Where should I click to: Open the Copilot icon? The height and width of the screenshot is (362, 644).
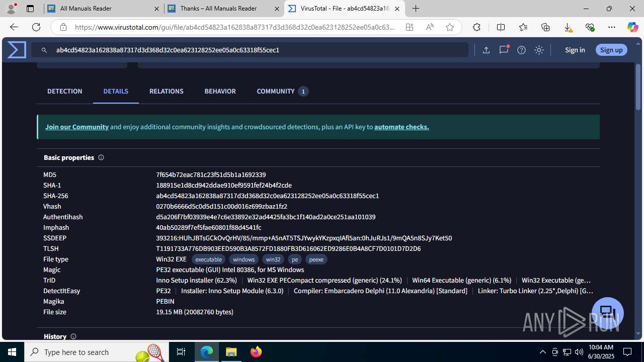point(632,27)
